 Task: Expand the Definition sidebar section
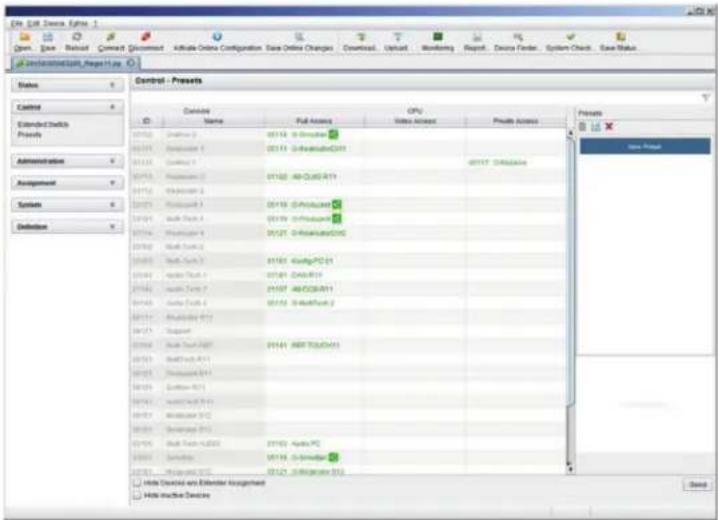(x=67, y=227)
